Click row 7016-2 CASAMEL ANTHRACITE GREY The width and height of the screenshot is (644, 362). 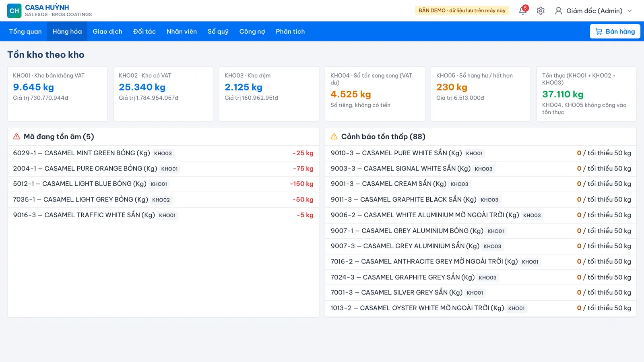(x=481, y=262)
